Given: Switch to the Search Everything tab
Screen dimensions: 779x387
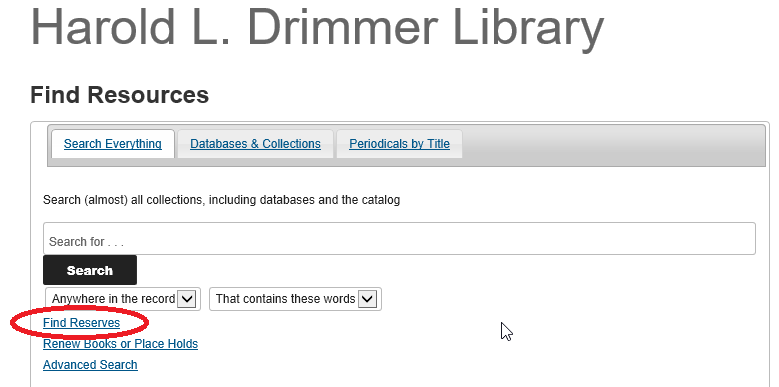Looking at the screenshot, I should 113,144.
